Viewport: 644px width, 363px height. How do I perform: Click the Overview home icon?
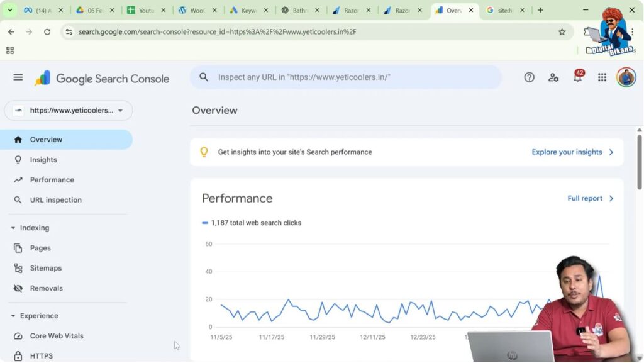coord(18,140)
